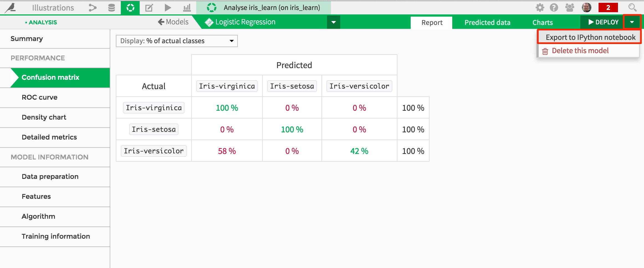This screenshot has width=644, height=268.
Task: Open the Display % of actual classes dropdown
Action: [177, 41]
